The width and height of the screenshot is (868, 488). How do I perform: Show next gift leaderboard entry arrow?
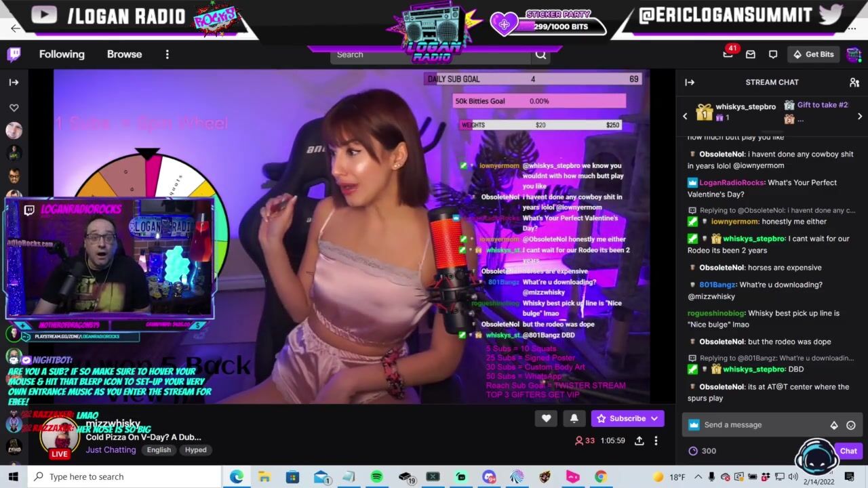(x=859, y=116)
